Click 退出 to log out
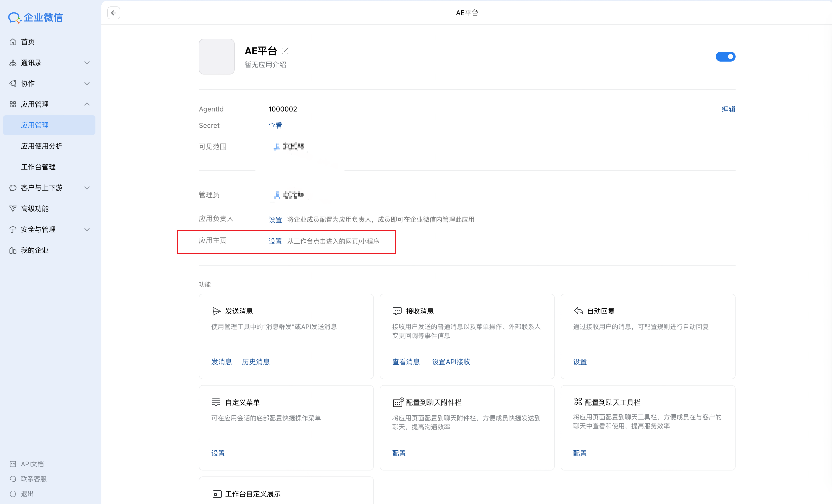The width and height of the screenshot is (832, 504). 27,494
